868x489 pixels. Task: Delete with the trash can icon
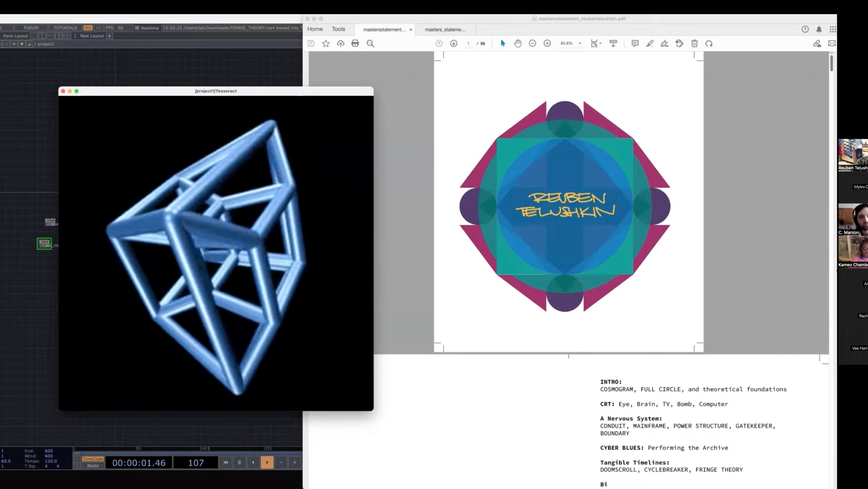(x=694, y=43)
